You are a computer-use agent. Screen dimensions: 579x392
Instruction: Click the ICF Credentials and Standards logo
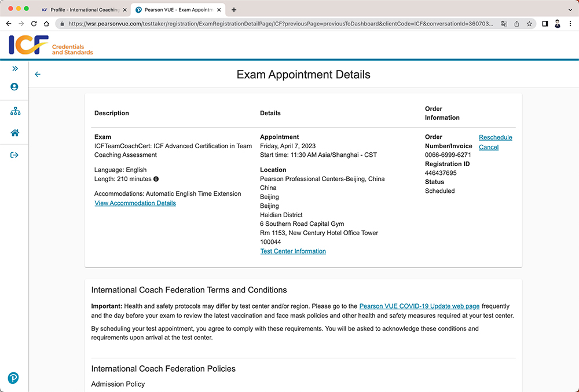pyautogui.click(x=51, y=46)
